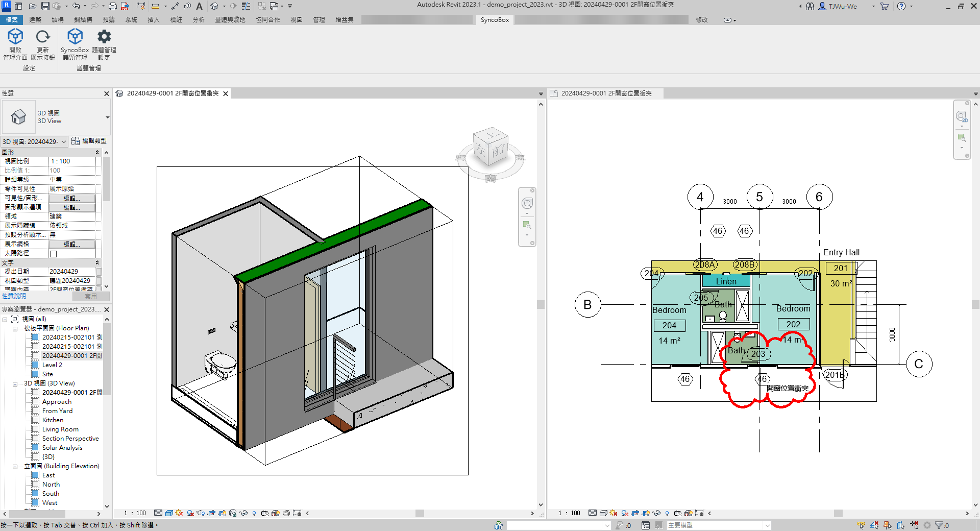Click the 編輯類型 button
This screenshot has width=980, height=531.
coord(89,141)
